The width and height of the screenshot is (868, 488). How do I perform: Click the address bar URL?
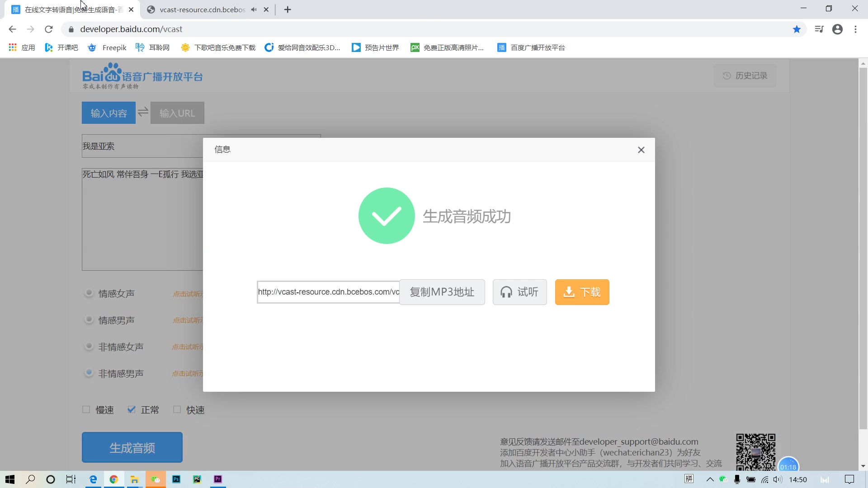pos(131,29)
